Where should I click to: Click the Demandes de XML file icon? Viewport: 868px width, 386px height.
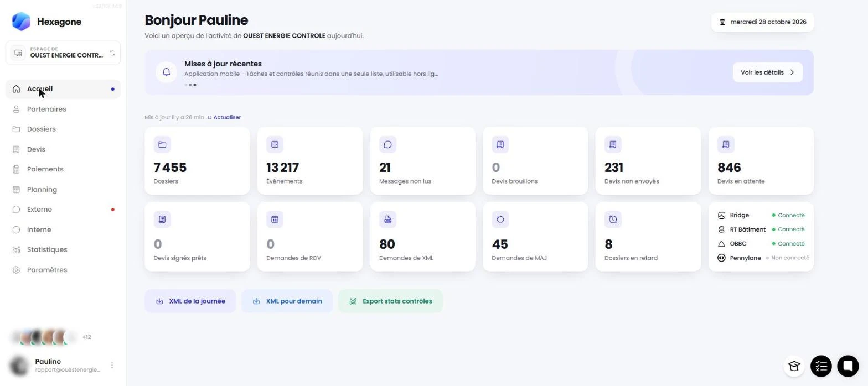click(x=387, y=220)
